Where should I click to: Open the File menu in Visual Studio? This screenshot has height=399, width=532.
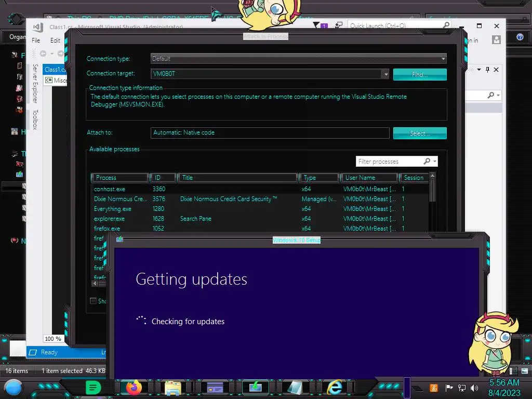pyautogui.click(x=36, y=41)
